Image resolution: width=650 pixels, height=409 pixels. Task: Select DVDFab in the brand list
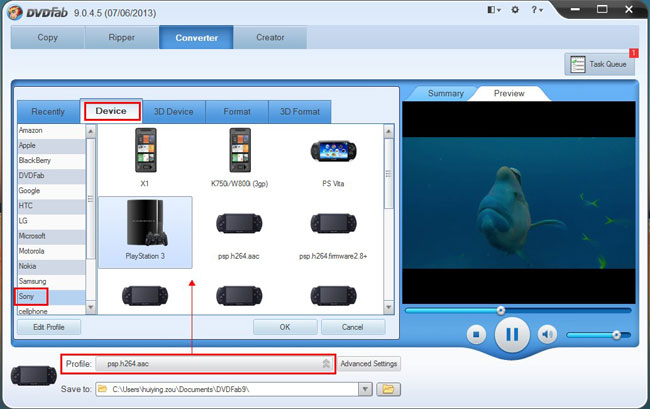coord(51,176)
